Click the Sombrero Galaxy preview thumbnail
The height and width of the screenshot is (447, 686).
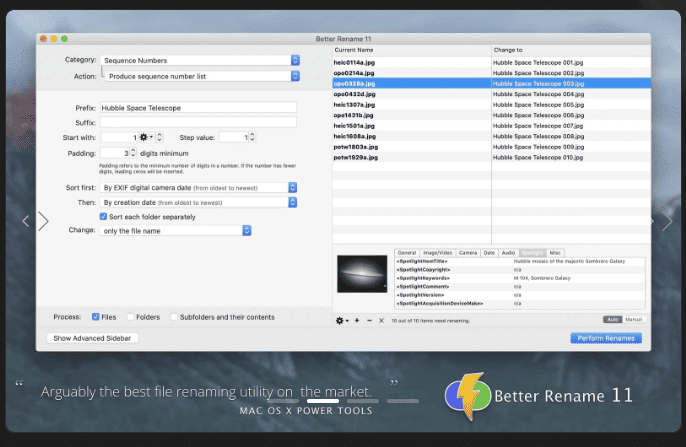point(362,274)
